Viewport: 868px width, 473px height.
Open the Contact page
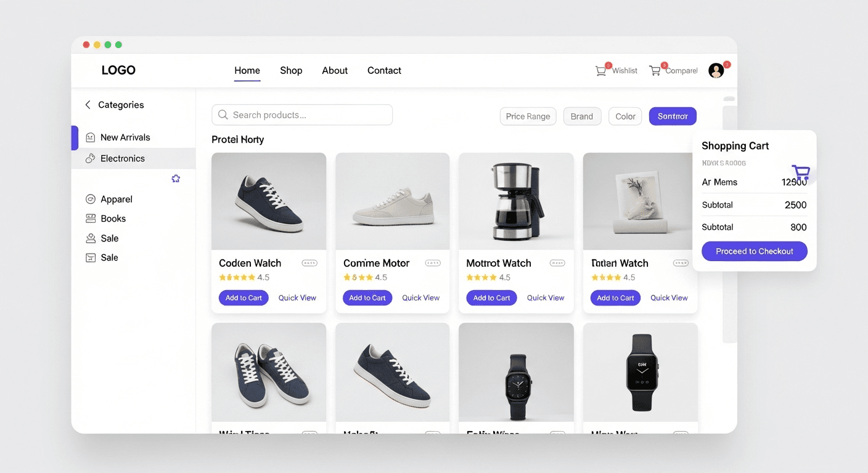[x=384, y=71]
